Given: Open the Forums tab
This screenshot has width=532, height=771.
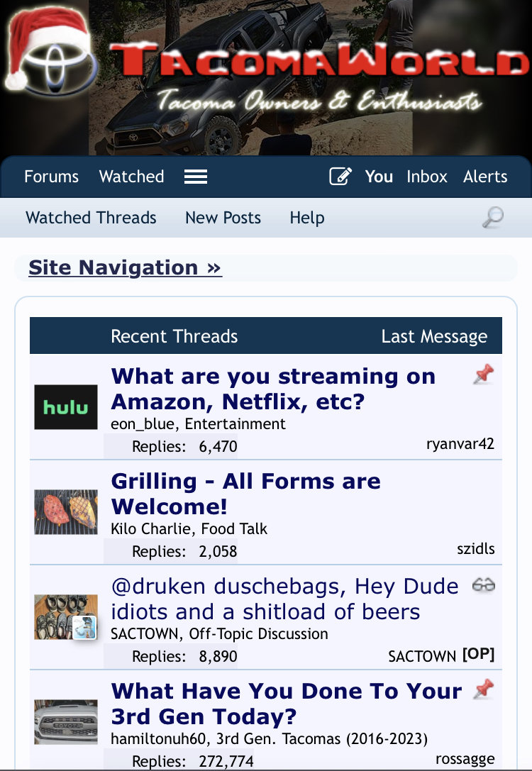Looking at the screenshot, I should pos(51,177).
